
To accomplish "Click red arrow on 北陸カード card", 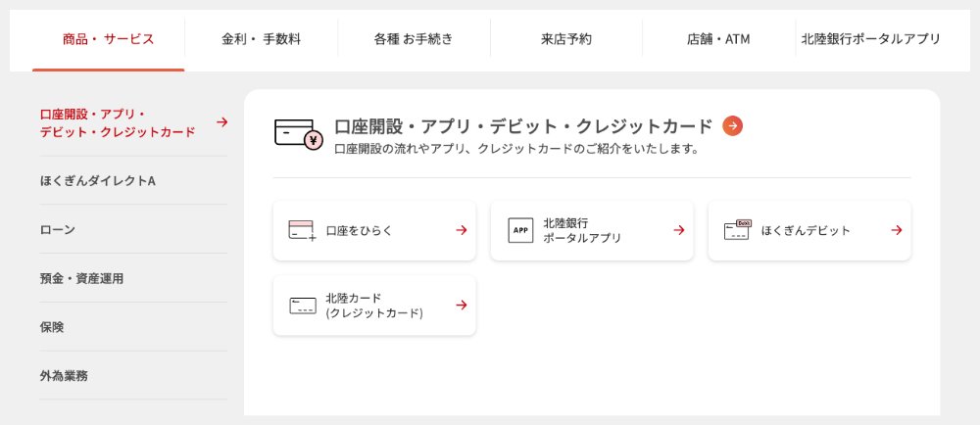I will pyautogui.click(x=462, y=306).
